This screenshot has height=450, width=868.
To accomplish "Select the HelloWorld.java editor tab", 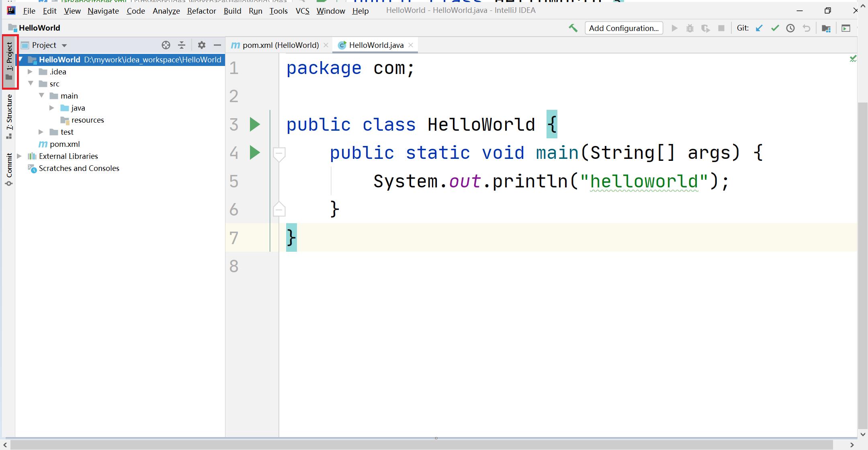I will tap(376, 45).
